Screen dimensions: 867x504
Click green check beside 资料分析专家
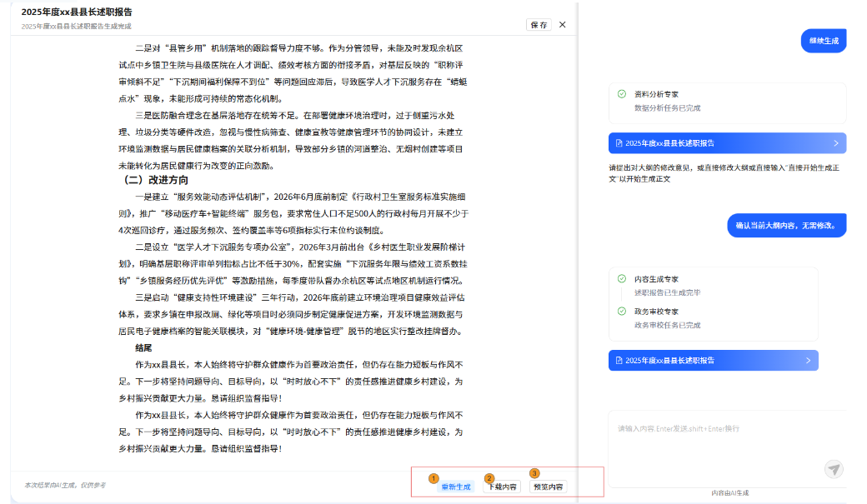[622, 94]
